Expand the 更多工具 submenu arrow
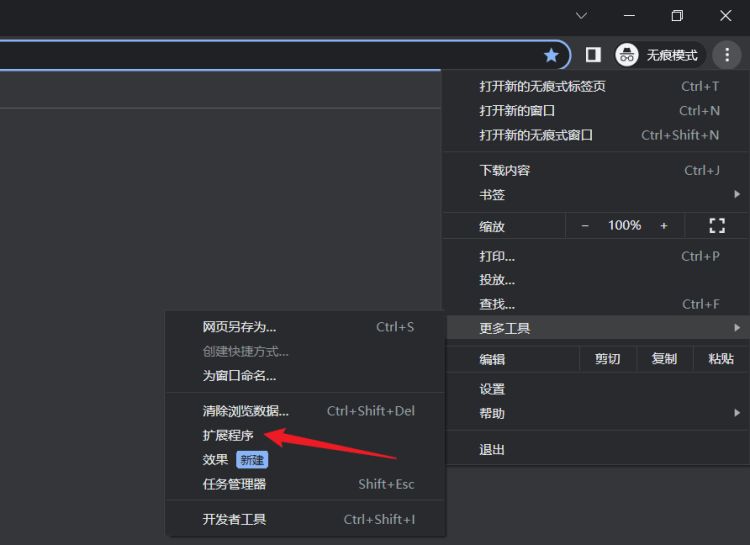 (x=737, y=328)
